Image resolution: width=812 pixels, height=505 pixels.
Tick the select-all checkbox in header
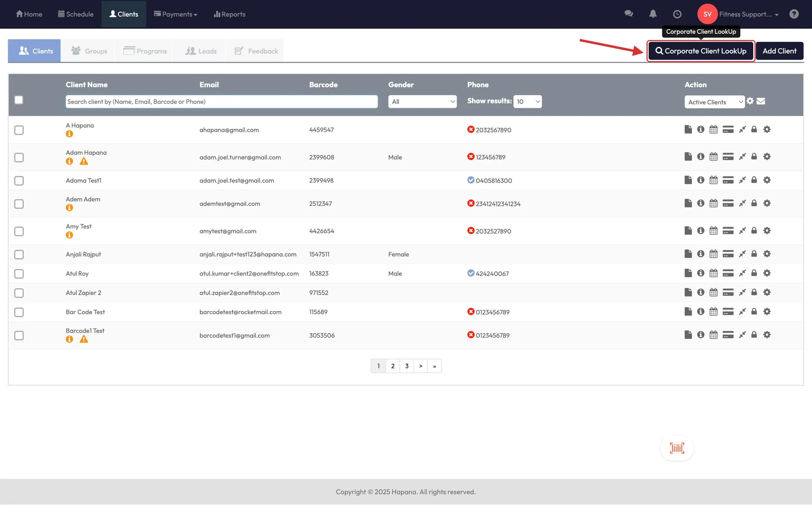[x=19, y=100]
